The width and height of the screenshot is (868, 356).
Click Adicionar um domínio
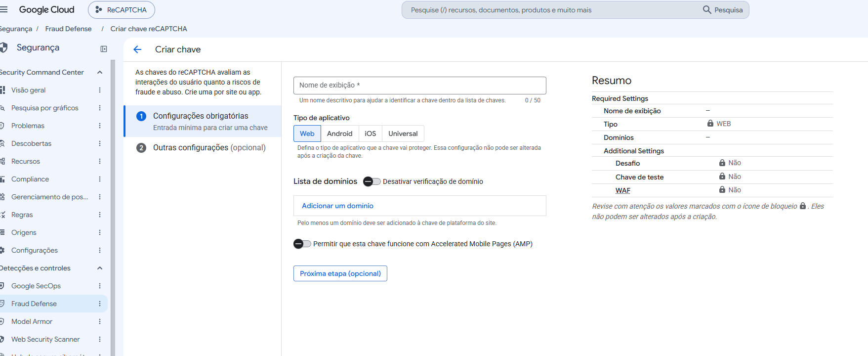coord(337,206)
